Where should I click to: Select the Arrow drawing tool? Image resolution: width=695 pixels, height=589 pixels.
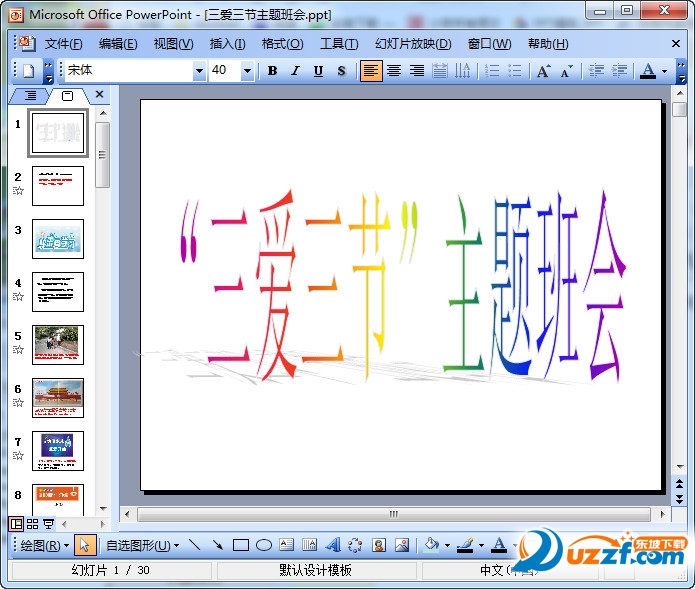(x=218, y=545)
